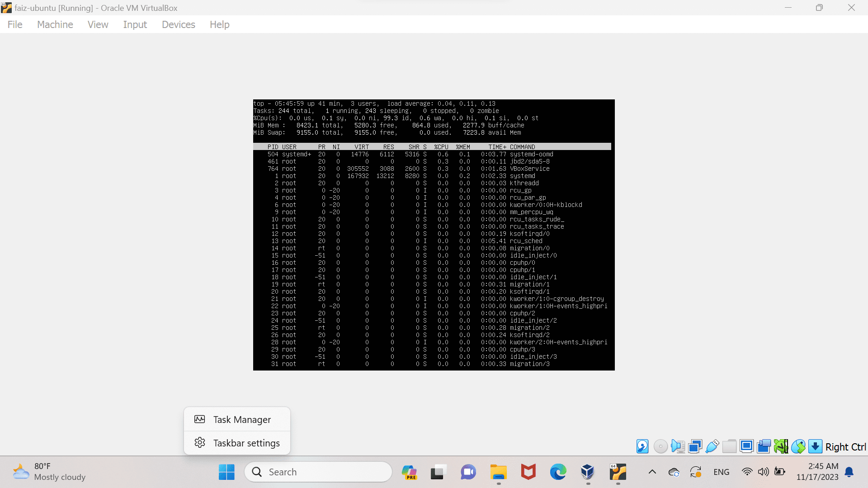Change the ENG input language
Screen dimensions: 868x488
[x=722, y=472]
